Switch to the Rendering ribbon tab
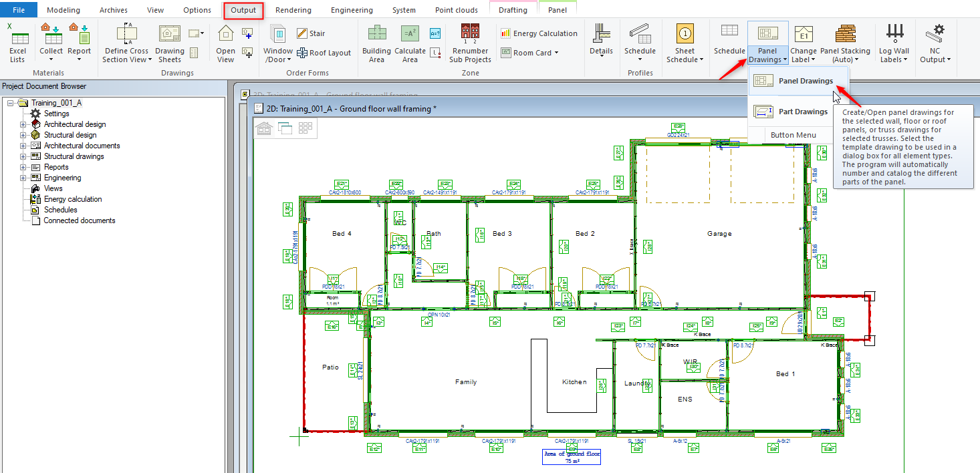 [x=292, y=9]
